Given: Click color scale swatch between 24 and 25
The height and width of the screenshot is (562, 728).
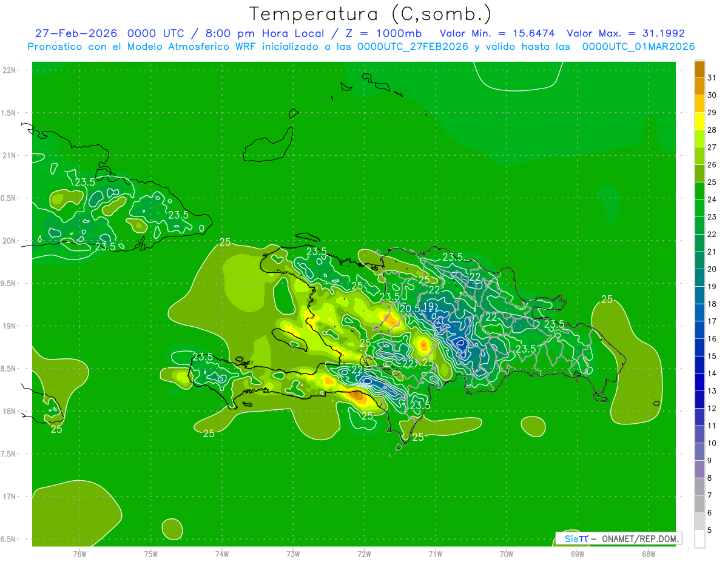Looking at the screenshot, I should coord(699,191).
